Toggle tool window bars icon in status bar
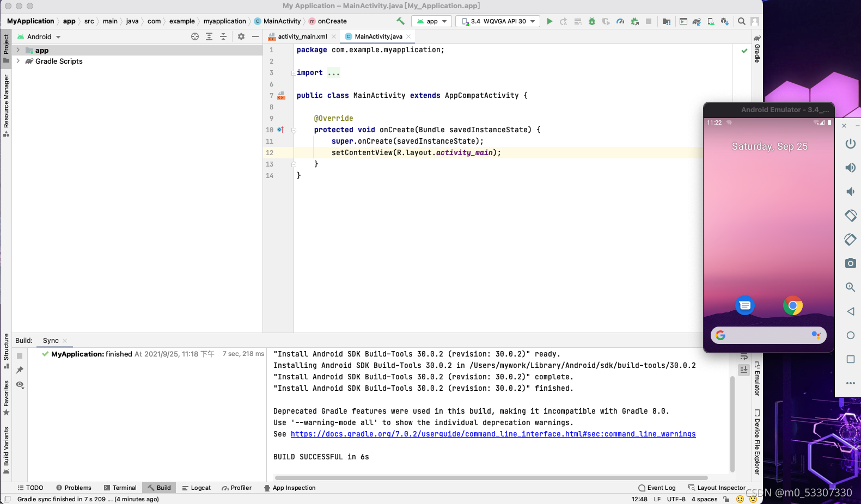 7,499
